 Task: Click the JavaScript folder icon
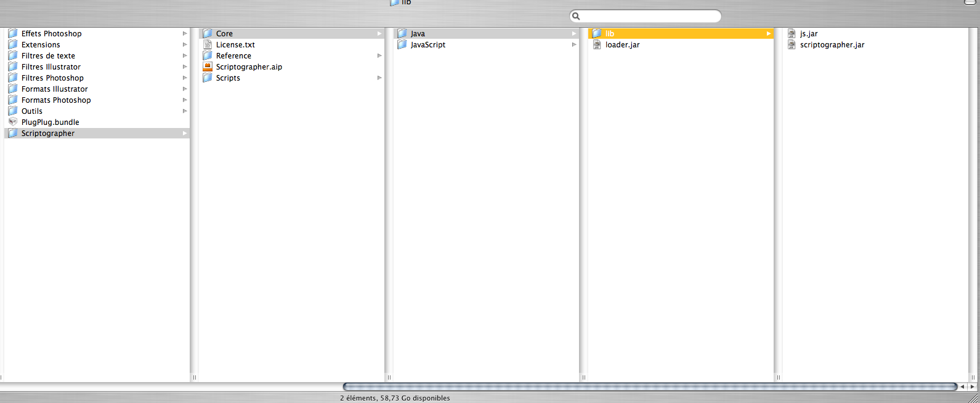(x=402, y=44)
